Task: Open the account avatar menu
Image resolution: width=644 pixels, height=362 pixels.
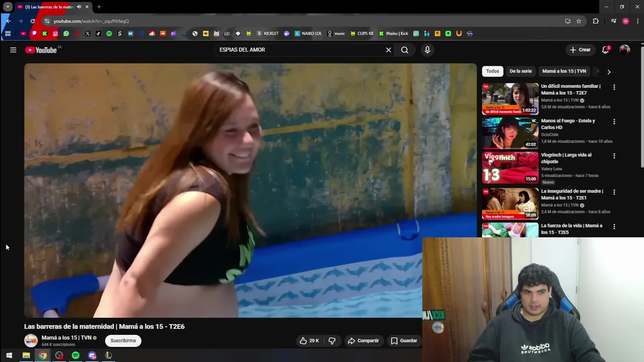Action: 624,50
